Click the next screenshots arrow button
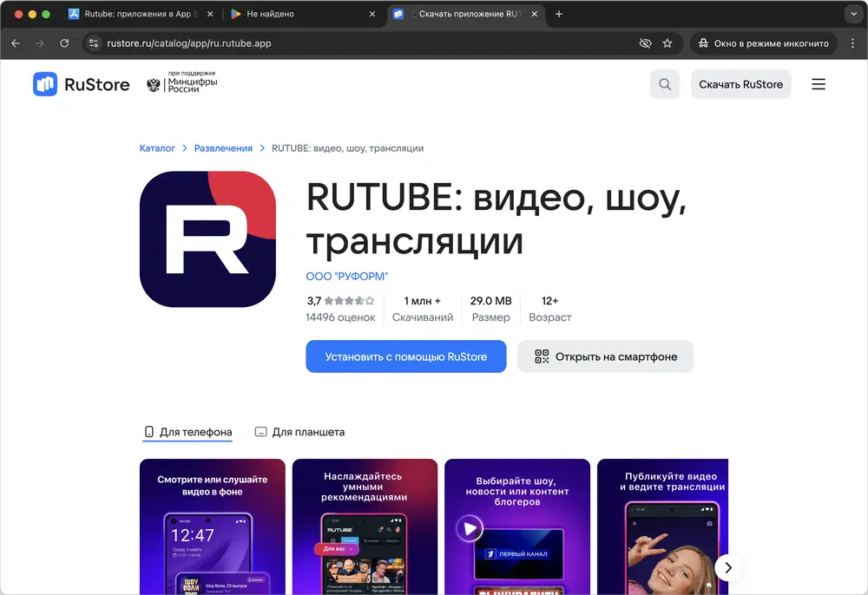 (x=728, y=567)
